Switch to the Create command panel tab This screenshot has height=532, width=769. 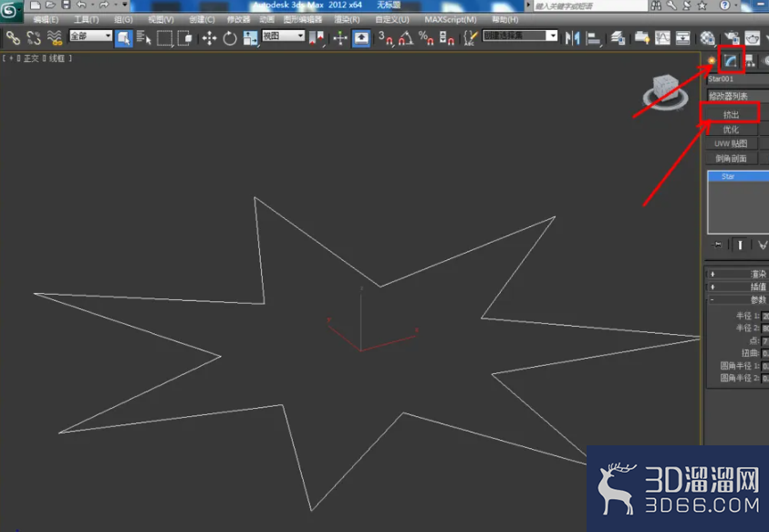tap(712, 61)
